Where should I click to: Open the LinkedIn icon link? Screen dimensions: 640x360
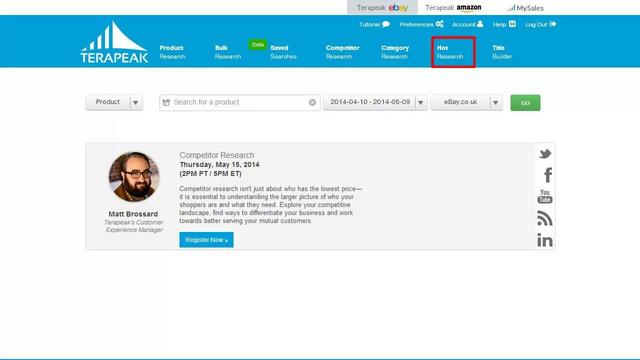[545, 240]
